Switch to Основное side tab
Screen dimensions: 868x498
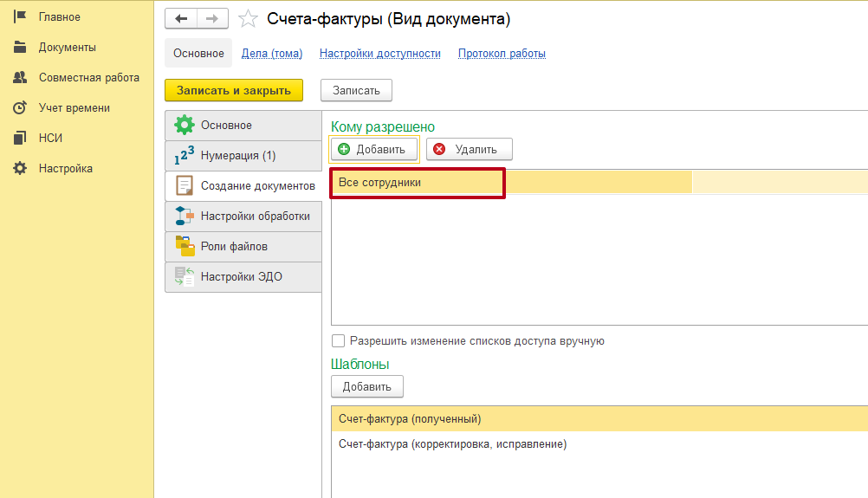point(226,126)
